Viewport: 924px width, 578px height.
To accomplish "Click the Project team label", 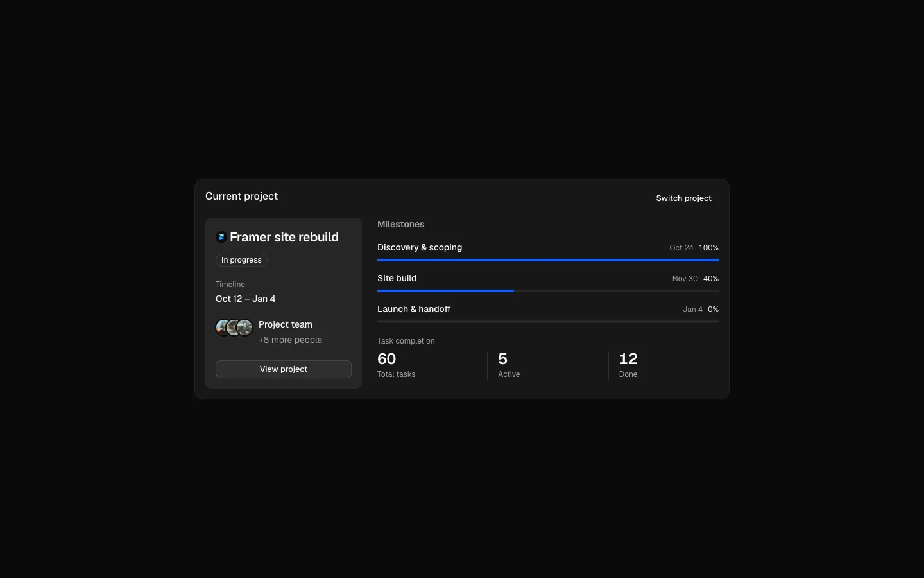I will tap(286, 324).
